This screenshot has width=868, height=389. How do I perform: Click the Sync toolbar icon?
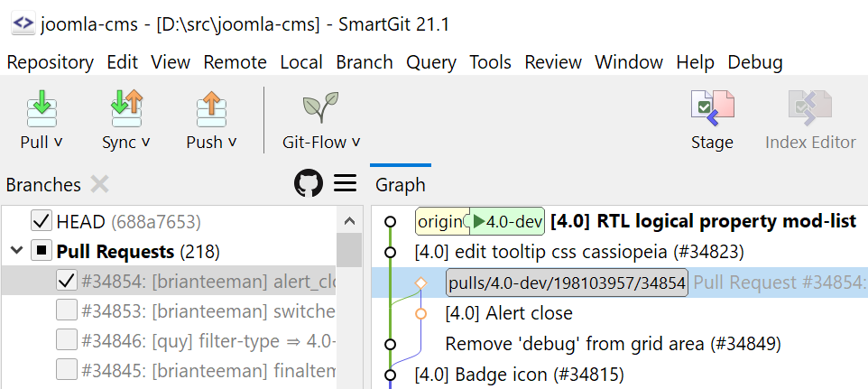pyautogui.click(x=125, y=107)
